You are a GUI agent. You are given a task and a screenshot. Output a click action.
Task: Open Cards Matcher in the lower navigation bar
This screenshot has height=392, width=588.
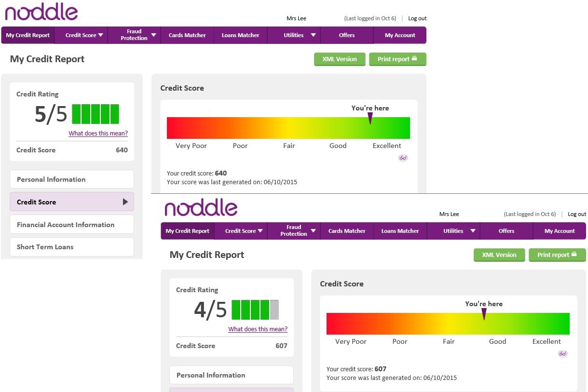point(347,231)
